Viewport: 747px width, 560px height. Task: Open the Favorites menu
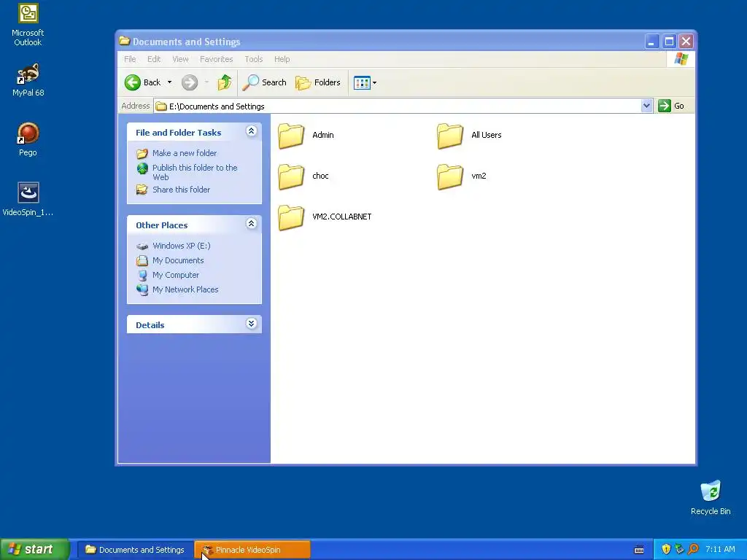click(x=216, y=59)
